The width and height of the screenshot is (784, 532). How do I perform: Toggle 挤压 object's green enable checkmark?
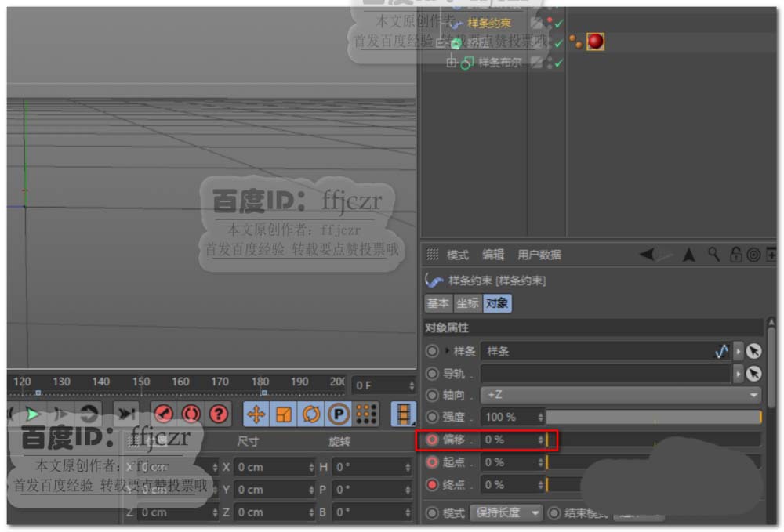pos(559,43)
